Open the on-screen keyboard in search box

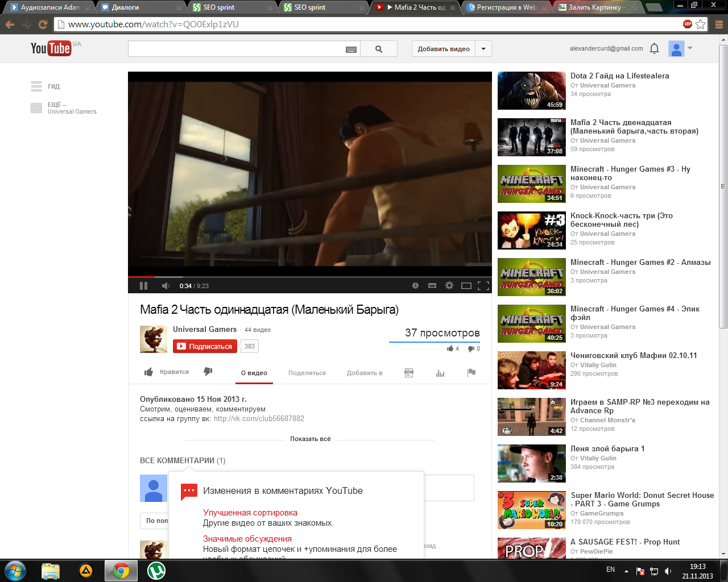pyautogui.click(x=351, y=49)
